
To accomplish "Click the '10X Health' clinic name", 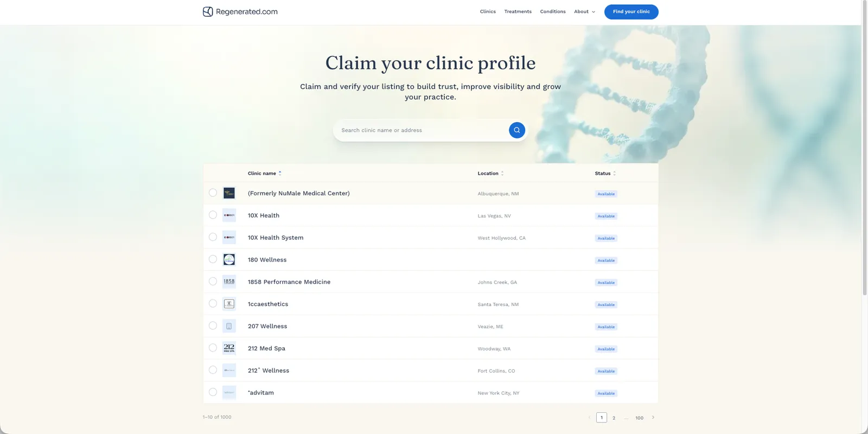I will click(264, 215).
